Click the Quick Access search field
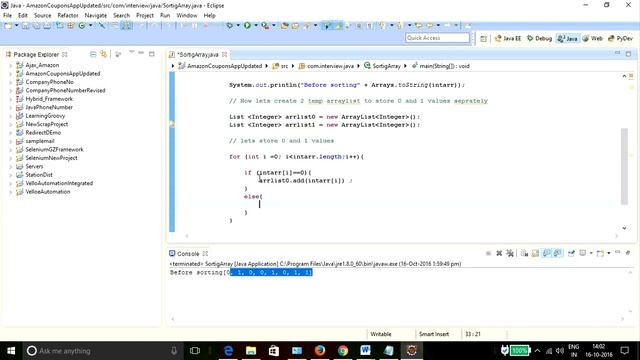640x360 pixels. point(437,38)
